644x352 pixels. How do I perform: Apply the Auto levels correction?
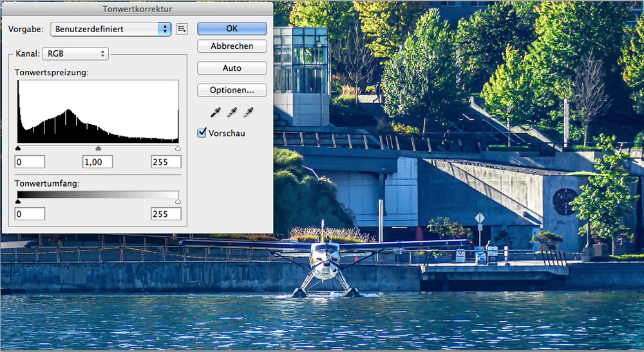coord(232,68)
